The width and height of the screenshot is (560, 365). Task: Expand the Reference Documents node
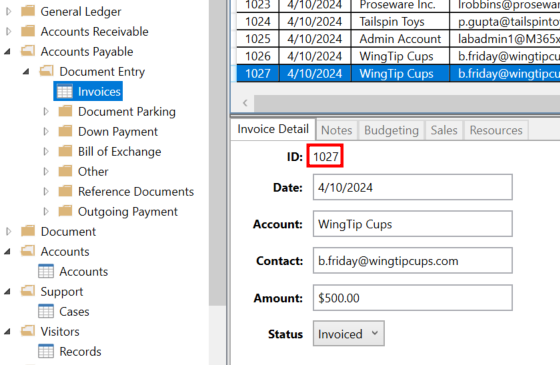(x=46, y=191)
